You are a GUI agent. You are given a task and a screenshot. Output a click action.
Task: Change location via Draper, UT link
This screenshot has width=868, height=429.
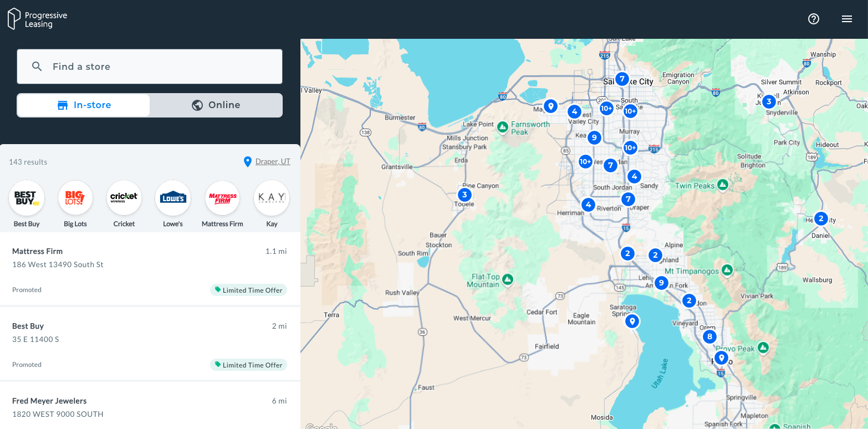(273, 162)
